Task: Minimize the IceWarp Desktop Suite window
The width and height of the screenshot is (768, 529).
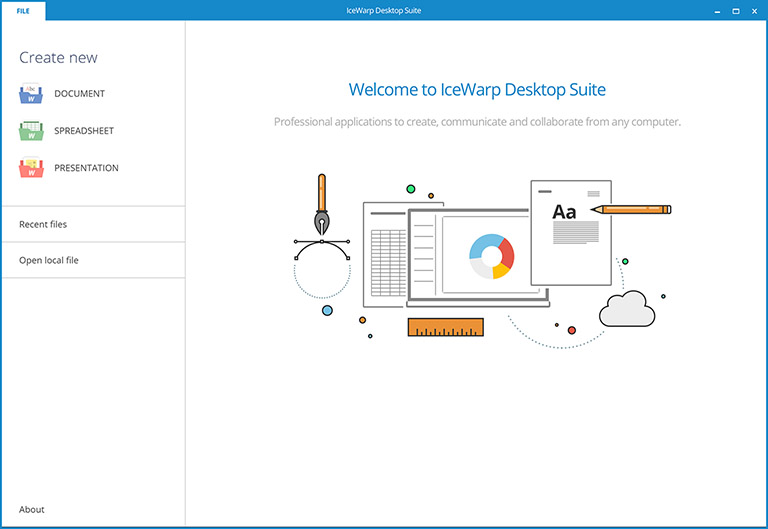Action: [717, 11]
